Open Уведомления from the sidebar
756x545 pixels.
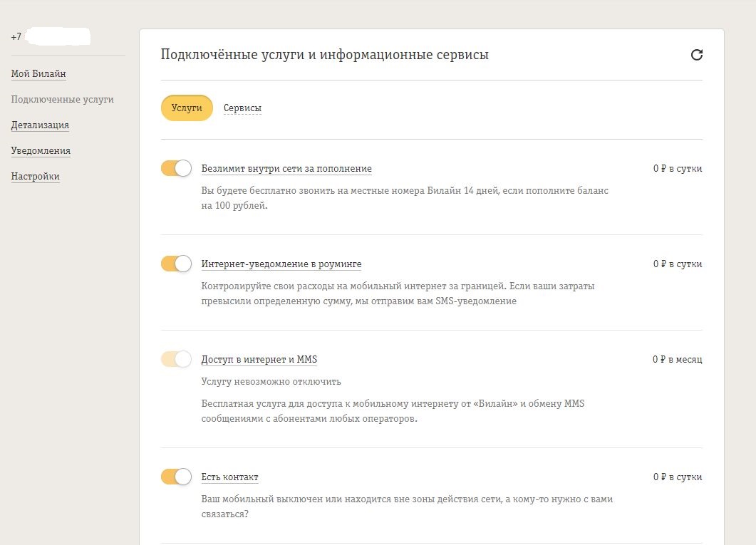pyautogui.click(x=41, y=151)
